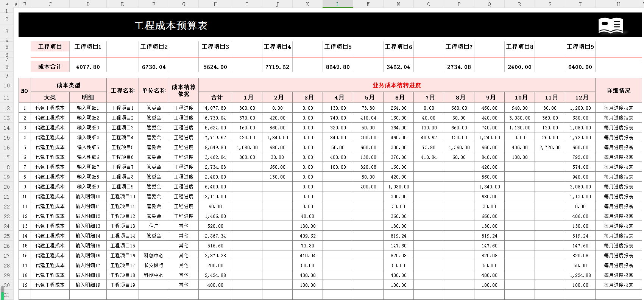The width and height of the screenshot is (644, 300).
Task: Select row 12 header
Action: pos(7,108)
